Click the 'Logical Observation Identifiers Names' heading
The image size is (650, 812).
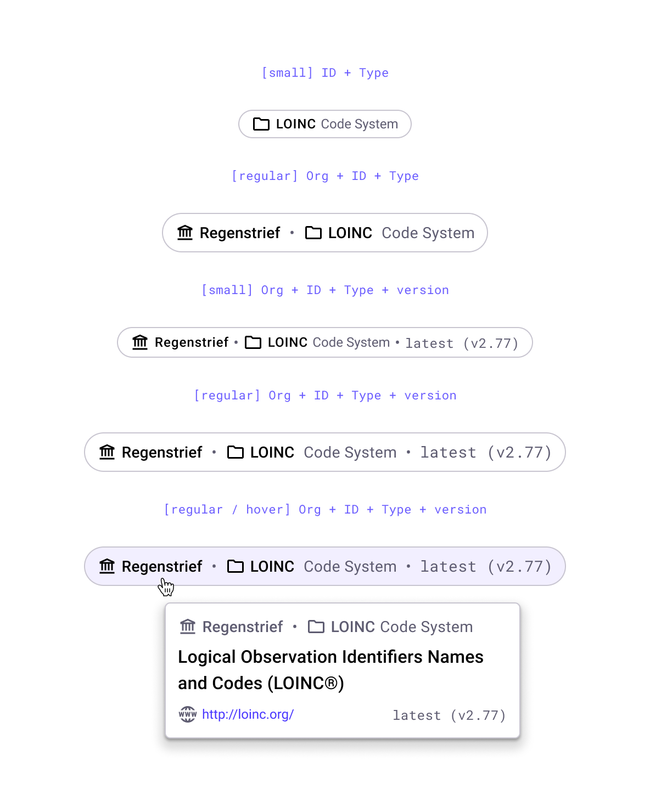coord(330,657)
